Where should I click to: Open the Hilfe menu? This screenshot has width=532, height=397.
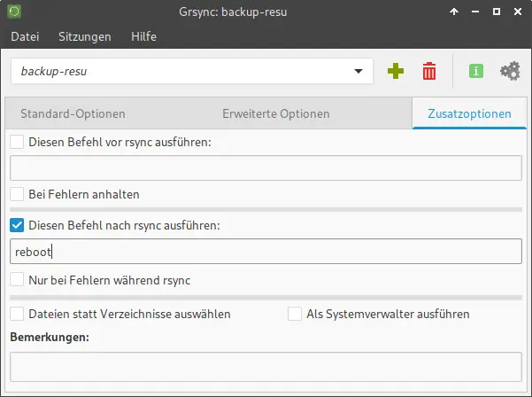(x=143, y=36)
